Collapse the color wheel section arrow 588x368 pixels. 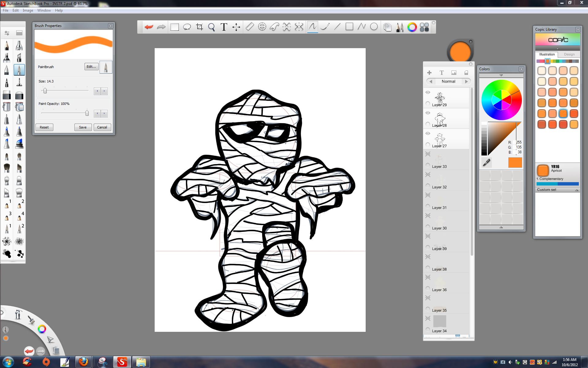[x=501, y=75]
